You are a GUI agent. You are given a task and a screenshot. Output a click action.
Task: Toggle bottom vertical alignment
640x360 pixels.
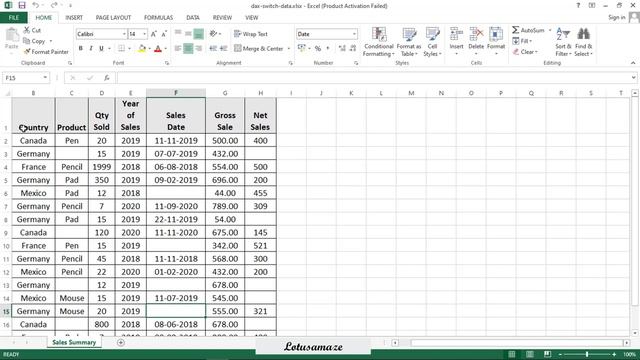coord(198,34)
